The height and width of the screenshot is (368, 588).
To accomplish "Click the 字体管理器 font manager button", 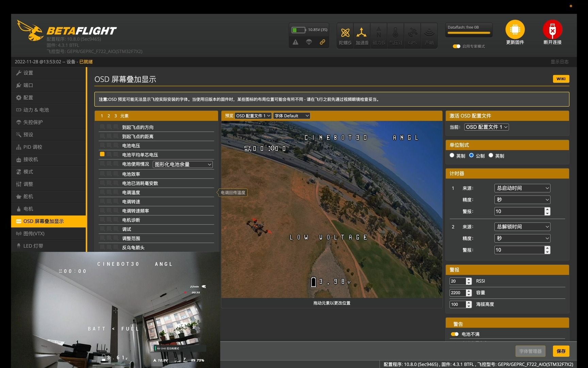I will (x=530, y=351).
